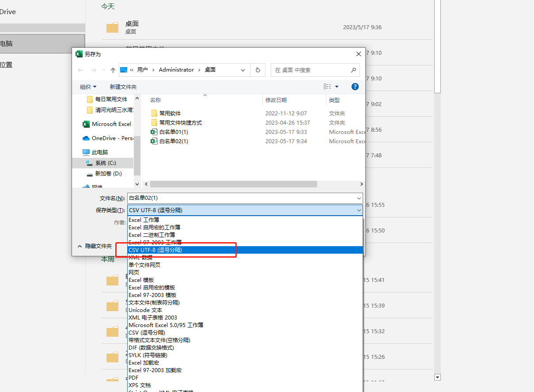The width and height of the screenshot is (534, 392).
Task: Open the 组织 dropdown menu
Action: [x=88, y=87]
